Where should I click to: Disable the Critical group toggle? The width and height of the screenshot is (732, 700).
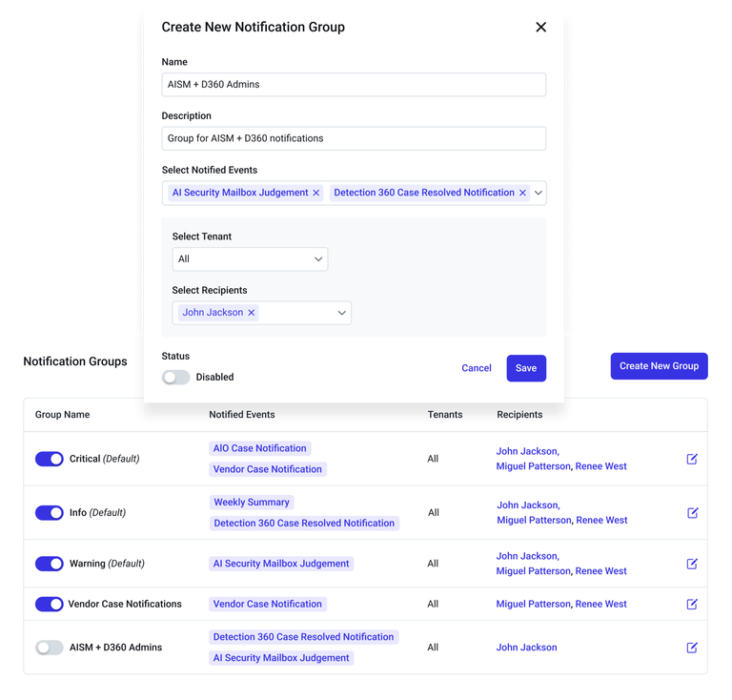pos(50,459)
